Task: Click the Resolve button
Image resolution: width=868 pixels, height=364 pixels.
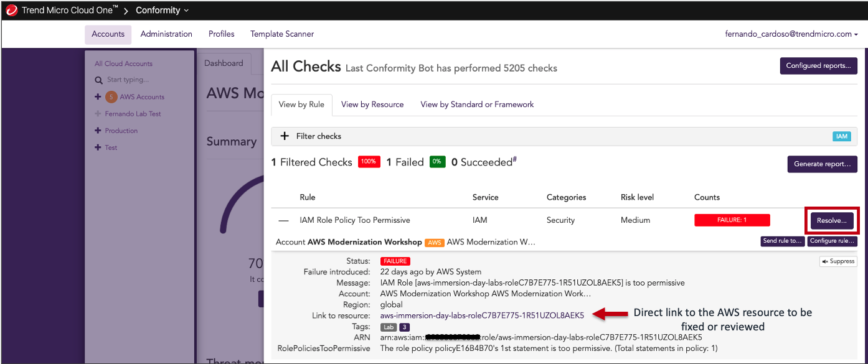Action: [832, 220]
